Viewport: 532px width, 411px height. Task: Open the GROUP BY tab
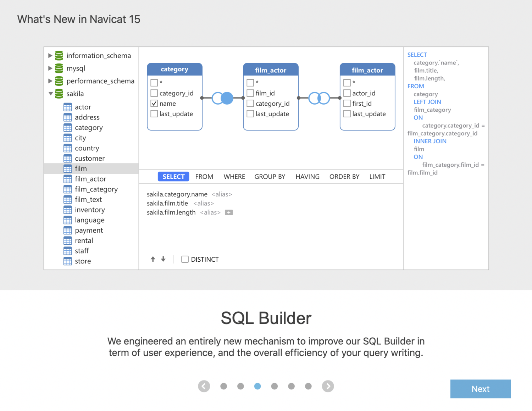click(270, 177)
